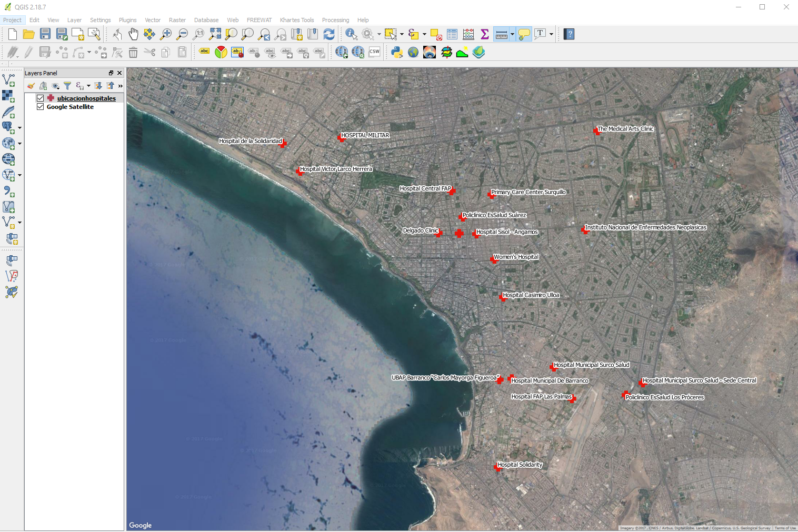Open the Raster menu
Screen dimensions: 798x532
(x=177, y=20)
